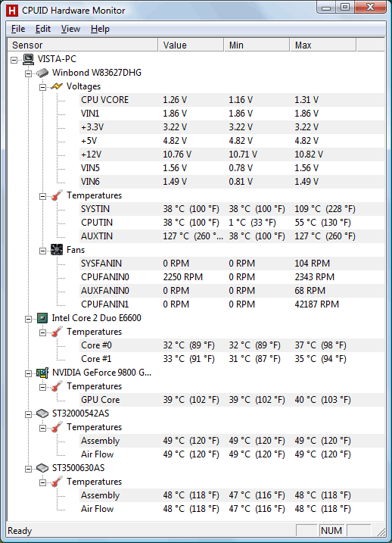Click the NUM indicator in status bar
The width and height of the screenshot is (392, 543).
[331, 531]
